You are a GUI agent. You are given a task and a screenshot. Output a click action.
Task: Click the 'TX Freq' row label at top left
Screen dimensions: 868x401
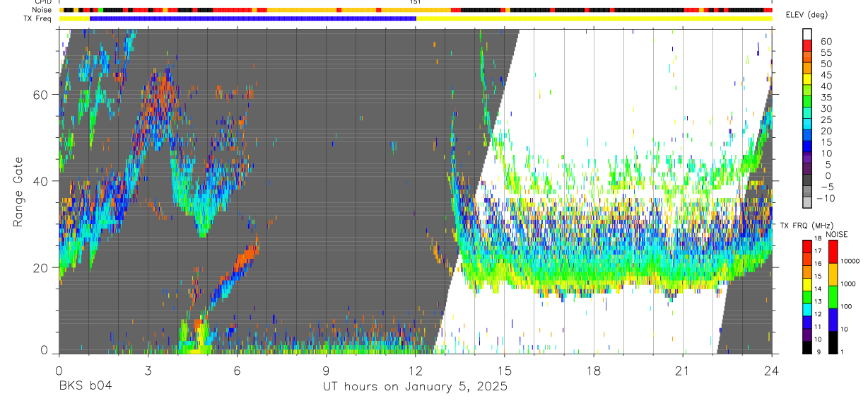(x=38, y=18)
